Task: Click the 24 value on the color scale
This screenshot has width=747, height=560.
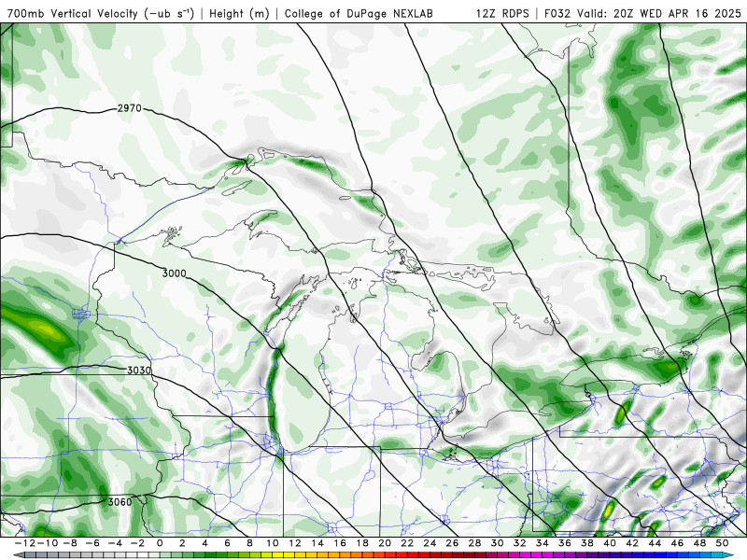Action: [x=430, y=543]
